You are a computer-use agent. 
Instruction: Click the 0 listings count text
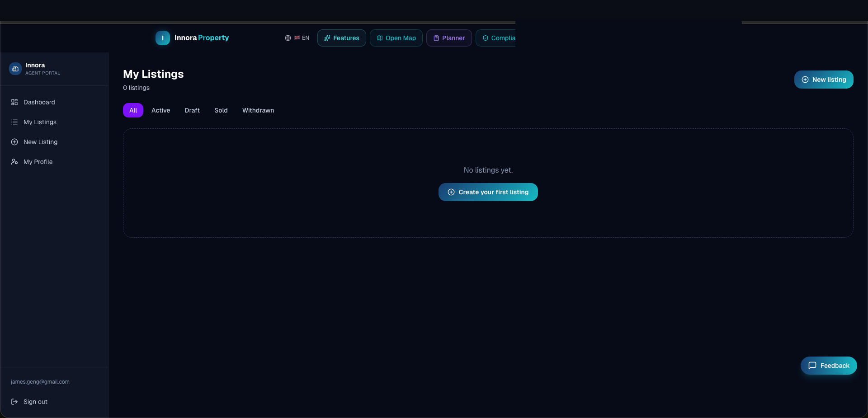click(136, 88)
